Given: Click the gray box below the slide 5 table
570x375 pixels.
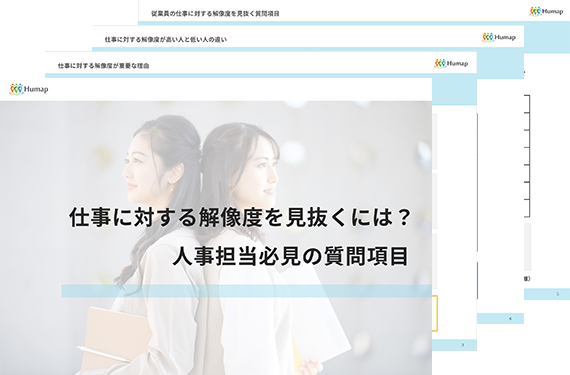Looking at the screenshot, I should (527, 247).
